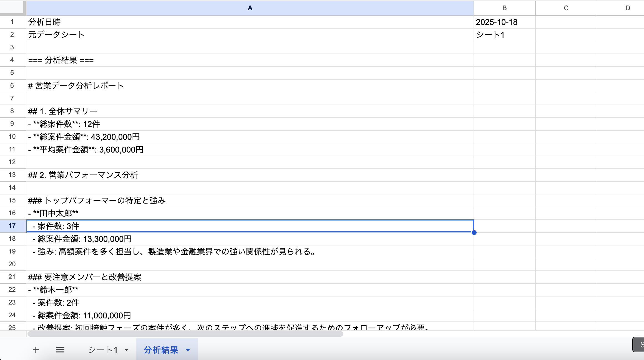Image resolution: width=644 pixels, height=360 pixels.
Task: Select cell containing 2025-10-18
Action: pos(504,22)
